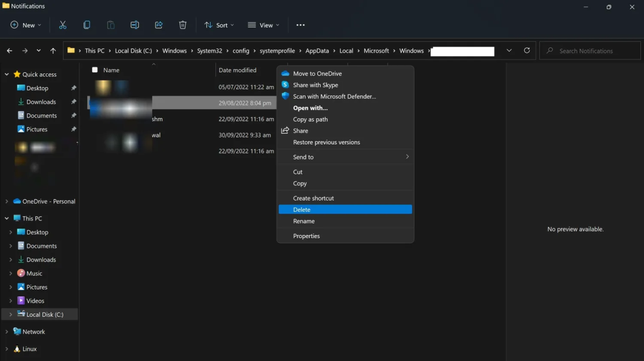The image size is (644, 361).
Task: Click the Share icon in toolbar
Action: pyautogui.click(x=159, y=25)
